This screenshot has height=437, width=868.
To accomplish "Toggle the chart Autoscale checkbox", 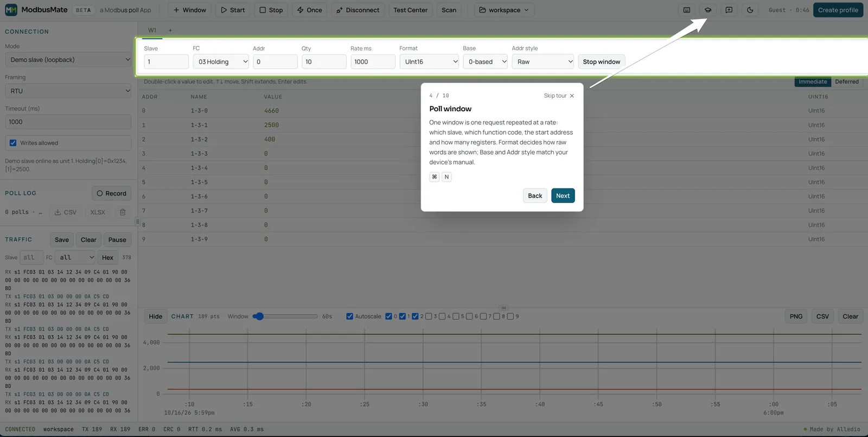I will [350, 316].
